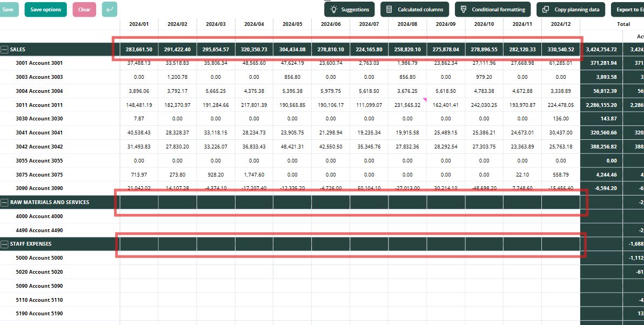Select the 2024/06 column header
The image size is (644, 325).
(x=331, y=24)
